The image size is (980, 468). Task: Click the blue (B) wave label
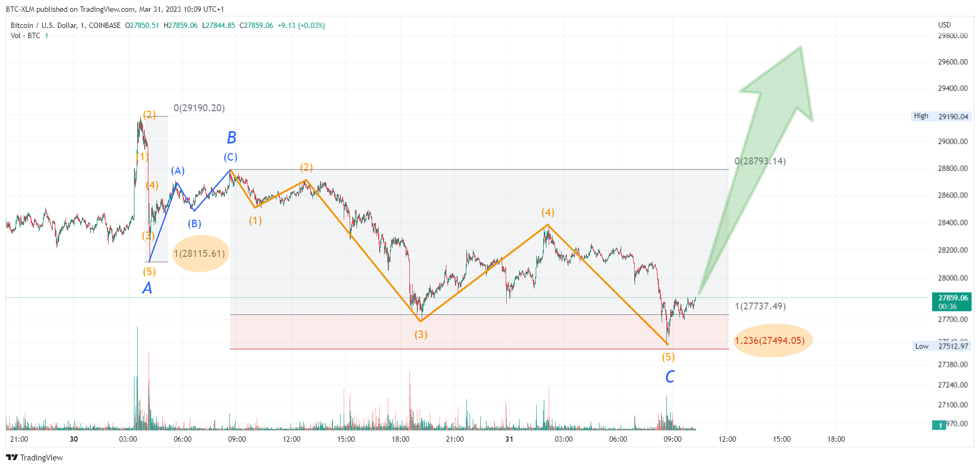(x=194, y=224)
